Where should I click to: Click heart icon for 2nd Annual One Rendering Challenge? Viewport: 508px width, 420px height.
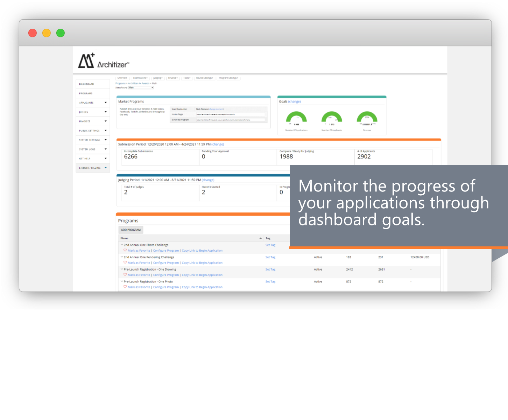click(x=125, y=262)
